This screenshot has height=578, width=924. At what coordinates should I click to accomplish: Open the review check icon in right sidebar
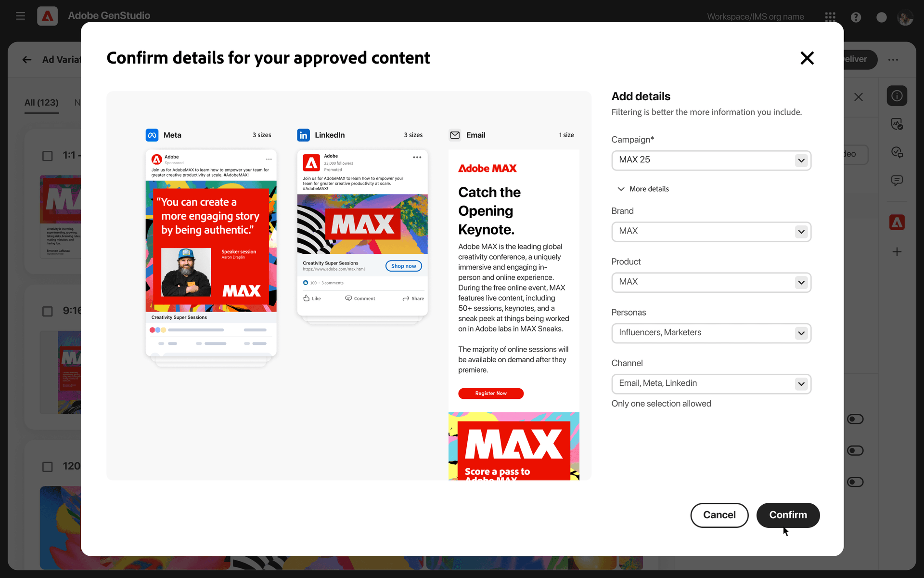[x=897, y=124]
